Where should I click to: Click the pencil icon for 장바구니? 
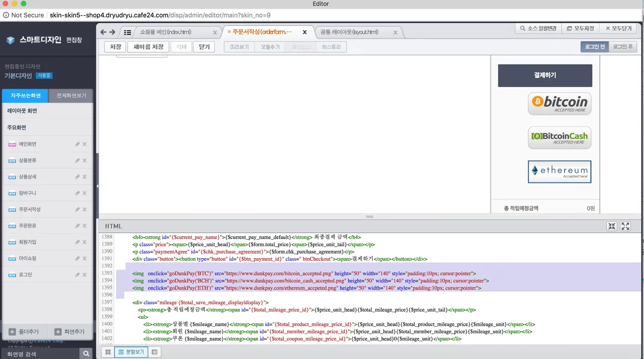click(77, 193)
